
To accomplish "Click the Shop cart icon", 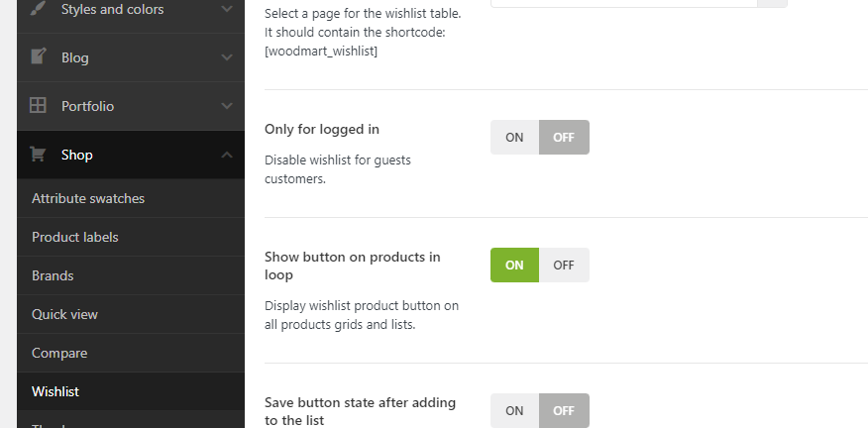I will pyautogui.click(x=38, y=155).
